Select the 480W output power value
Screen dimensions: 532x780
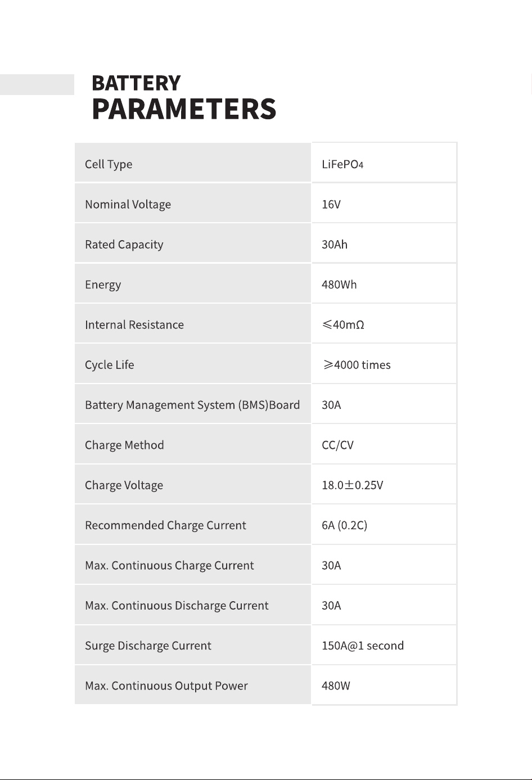pyautogui.click(x=336, y=686)
